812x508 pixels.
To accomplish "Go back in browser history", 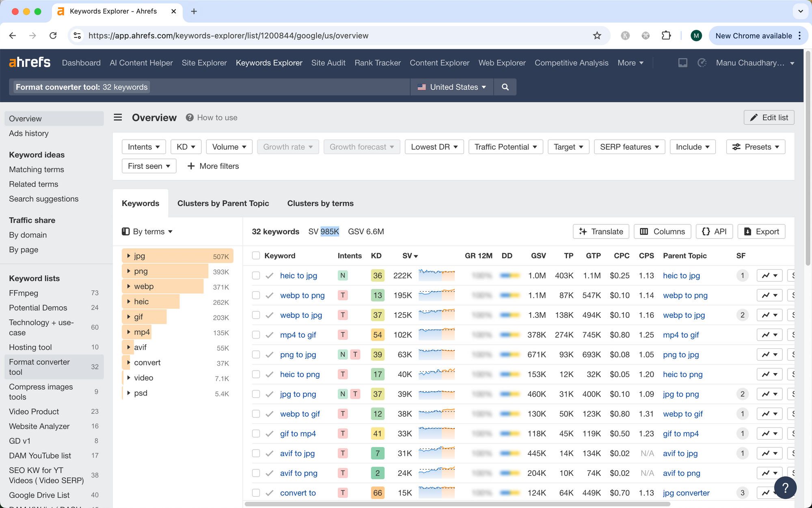I will [x=13, y=36].
